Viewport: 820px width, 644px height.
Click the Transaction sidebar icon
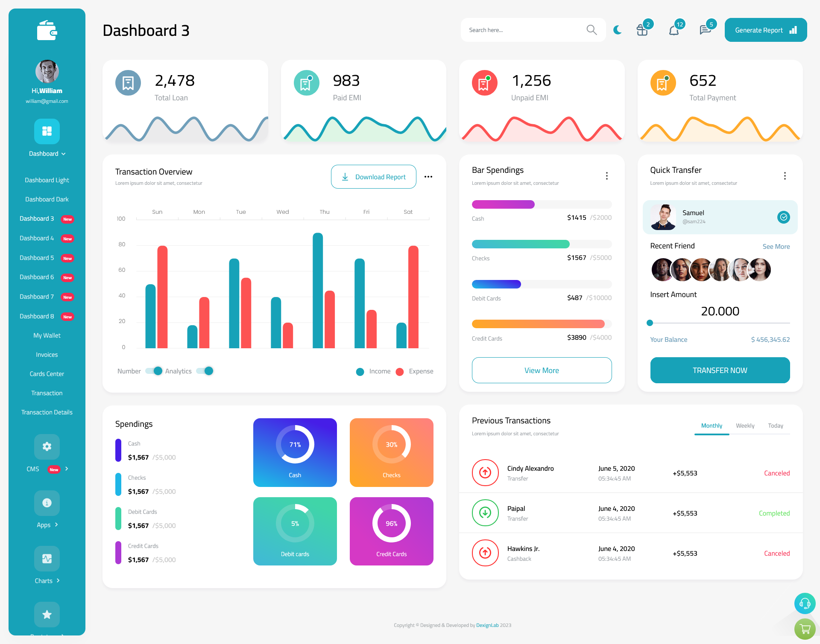click(x=46, y=393)
